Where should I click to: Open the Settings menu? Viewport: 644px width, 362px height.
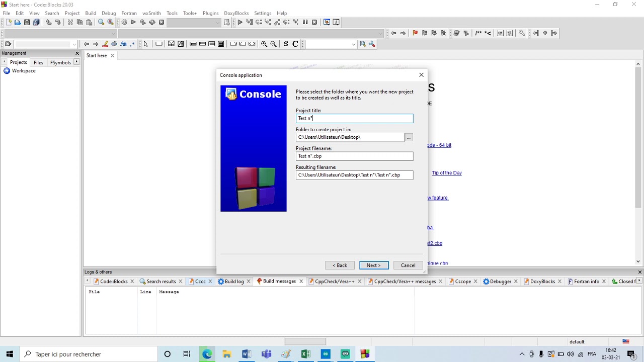point(263,13)
